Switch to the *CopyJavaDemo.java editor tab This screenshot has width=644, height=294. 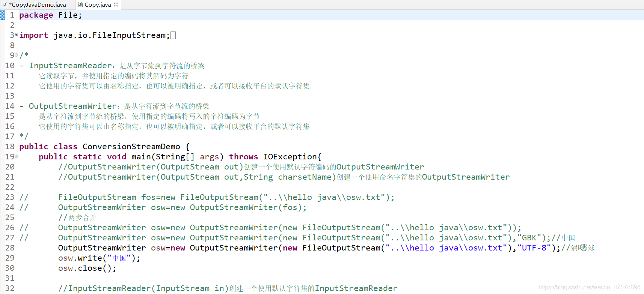click(34, 4)
